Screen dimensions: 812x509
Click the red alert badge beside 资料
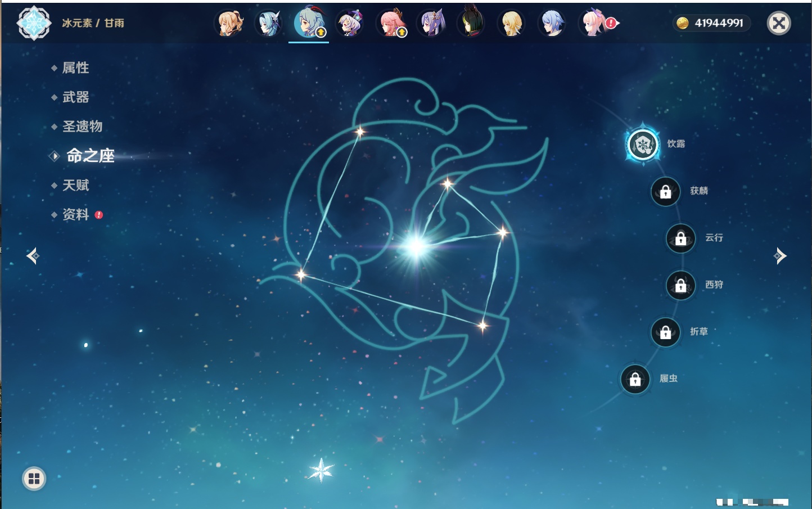[99, 215]
